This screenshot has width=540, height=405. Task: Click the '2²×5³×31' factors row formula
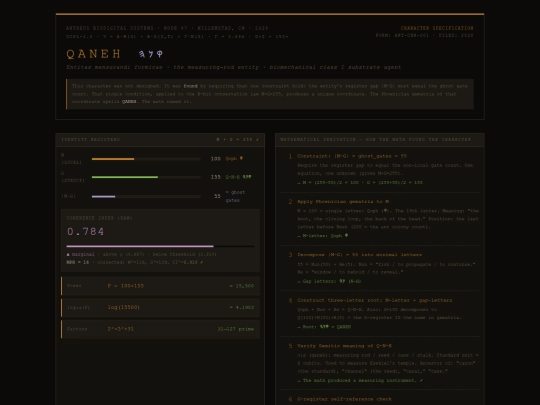click(121, 329)
